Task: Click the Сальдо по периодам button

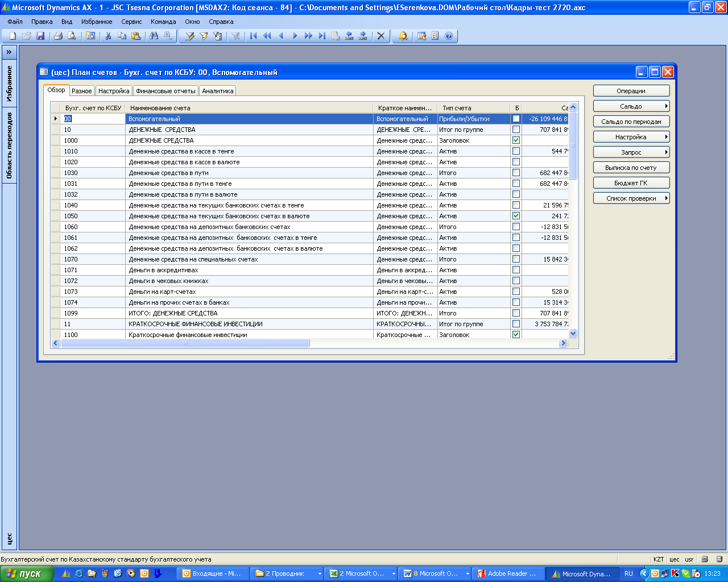Action: [x=631, y=122]
